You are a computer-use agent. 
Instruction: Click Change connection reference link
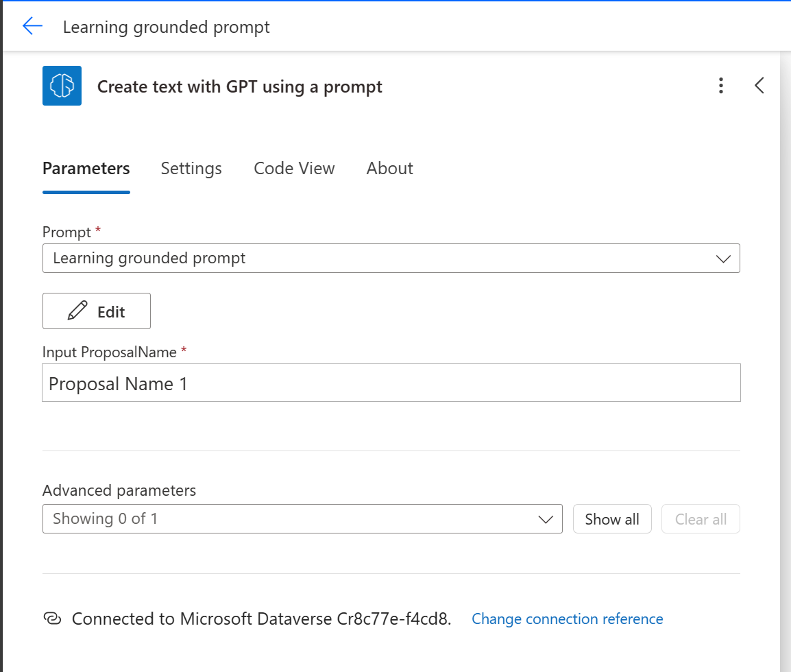pyautogui.click(x=567, y=619)
